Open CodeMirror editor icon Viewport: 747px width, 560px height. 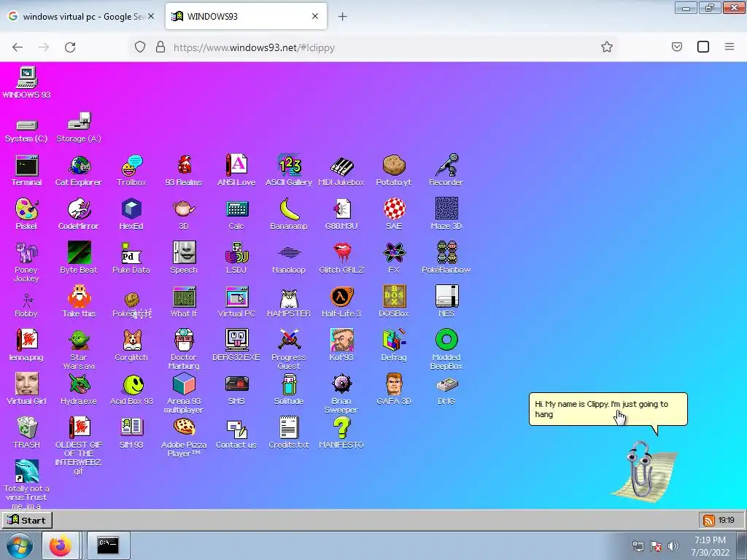click(79, 209)
